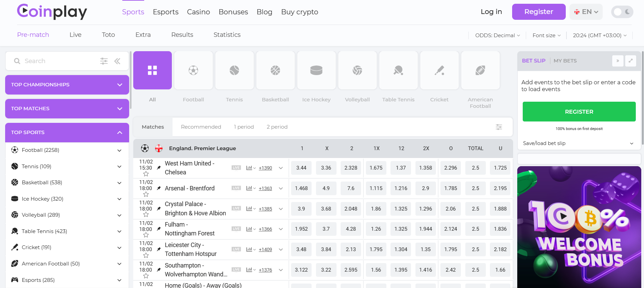The height and width of the screenshot is (288, 644).
Task: Select the Volleyball category icon
Action: pyautogui.click(x=357, y=70)
